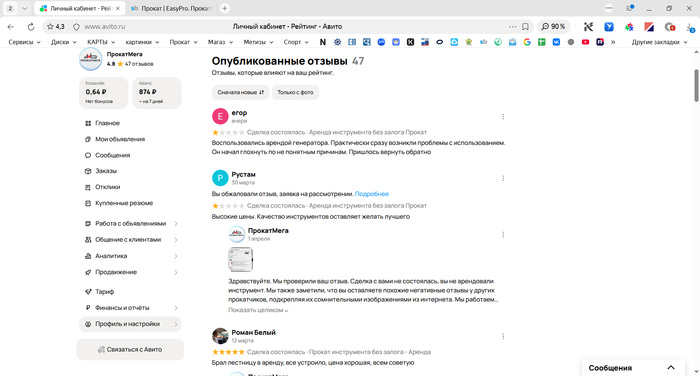This screenshot has height=376, width=700.
Task: Expand Работа с объявлениями submenu
Action: click(130, 224)
